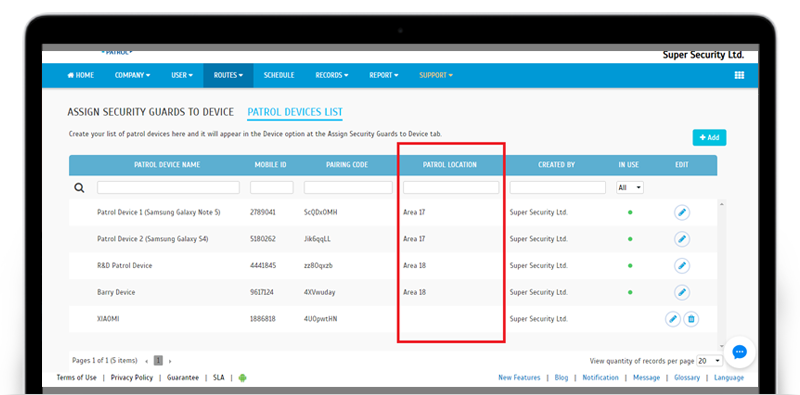This screenshot has height=395, width=800.
Task: Open Message link in footer
Action: click(646, 378)
